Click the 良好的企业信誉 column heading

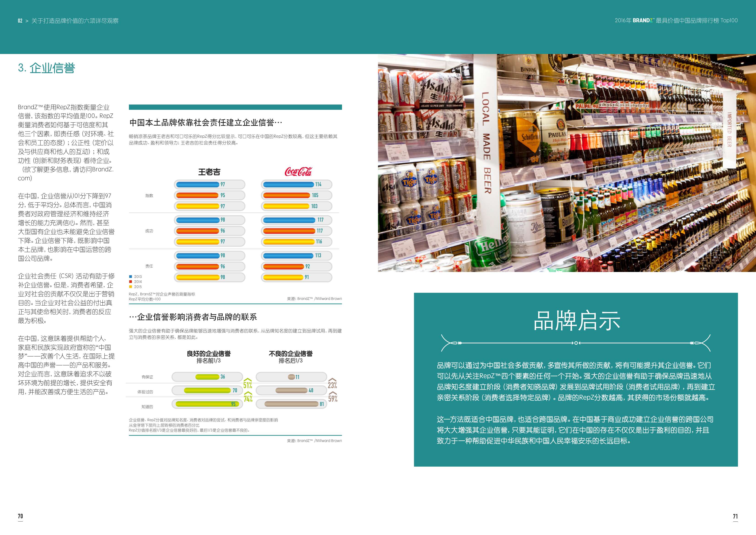209,354
